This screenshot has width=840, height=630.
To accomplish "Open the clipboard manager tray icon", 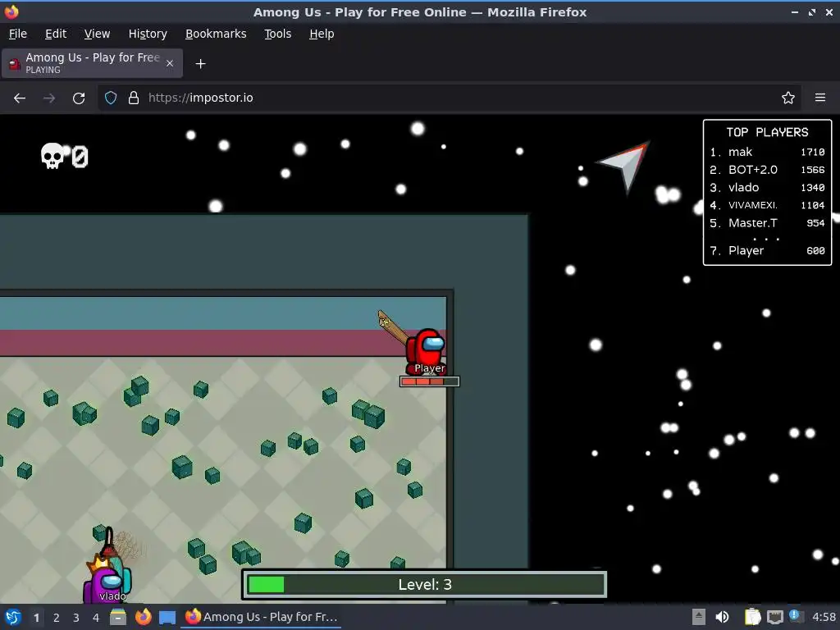I will click(753, 617).
